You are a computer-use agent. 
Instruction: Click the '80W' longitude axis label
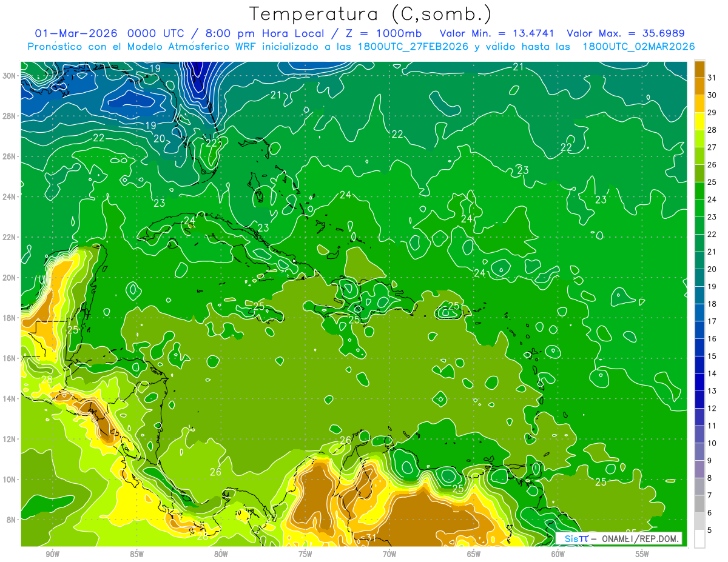(221, 554)
